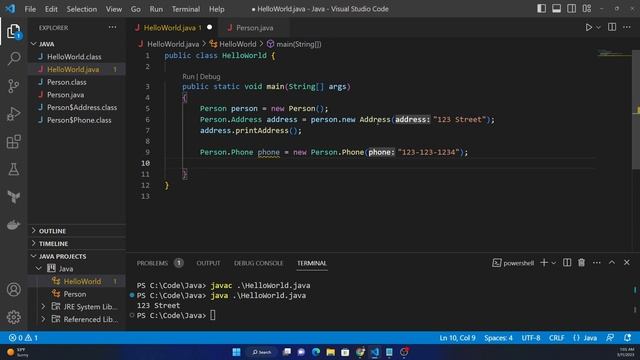Image resolution: width=640 pixels, height=360 pixels.
Task: Click the editor minimap preview
Action: (x=614, y=53)
